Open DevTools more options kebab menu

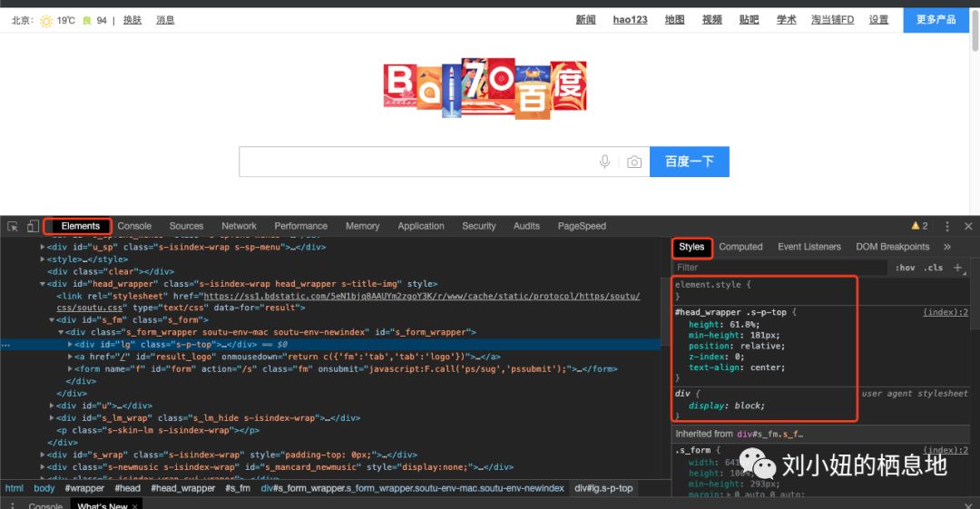pyautogui.click(x=946, y=226)
